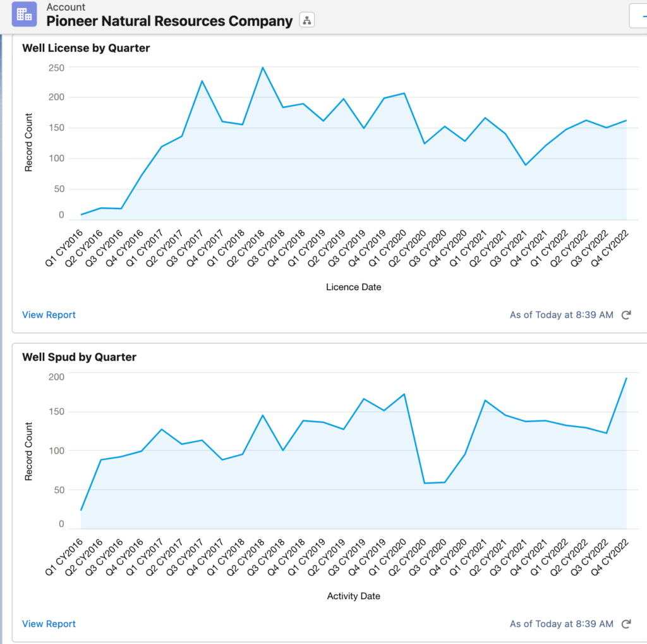Click Record Count axis title on Well Spud chart
The image size is (647, 644).
28,451
